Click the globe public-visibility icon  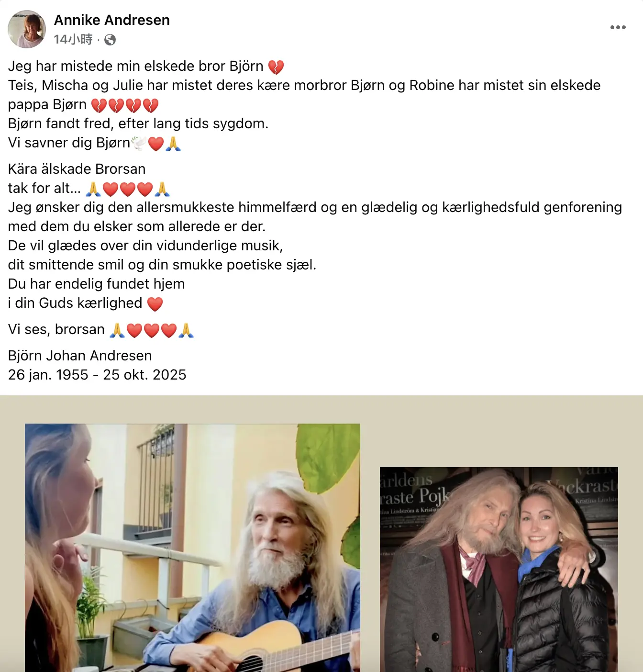pos(110,40)
